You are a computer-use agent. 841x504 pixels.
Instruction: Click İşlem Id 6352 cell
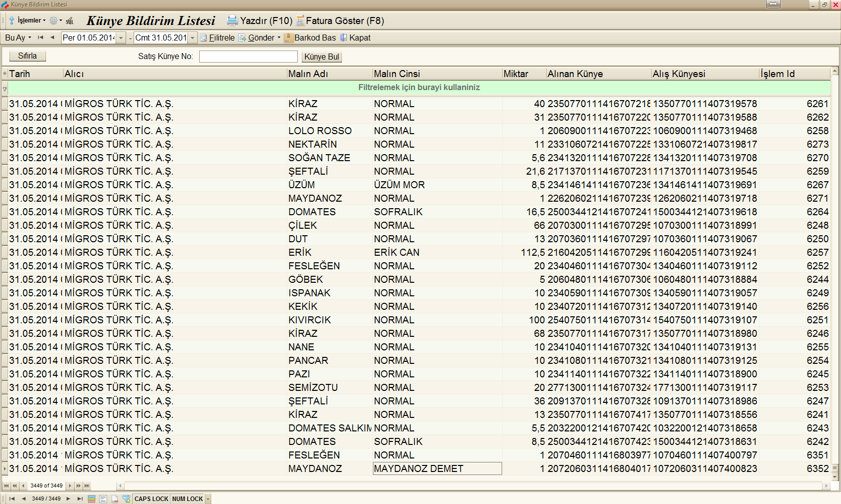794,468
